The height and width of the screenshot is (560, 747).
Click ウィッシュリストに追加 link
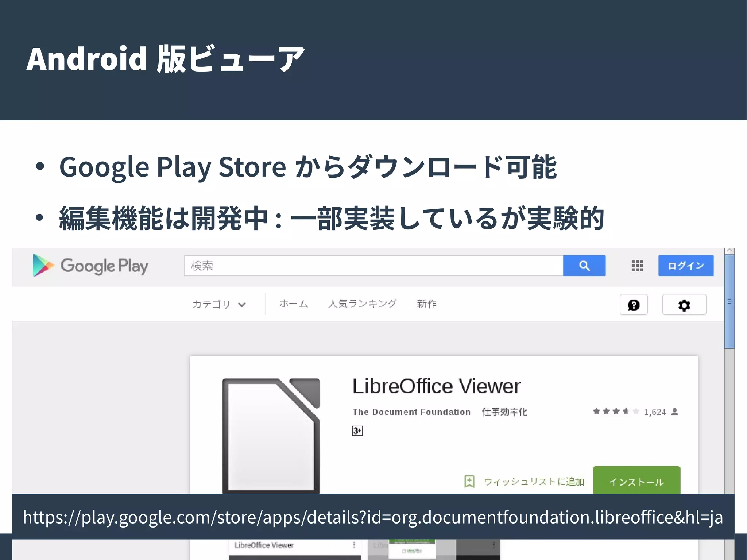[x=534, y=482]
